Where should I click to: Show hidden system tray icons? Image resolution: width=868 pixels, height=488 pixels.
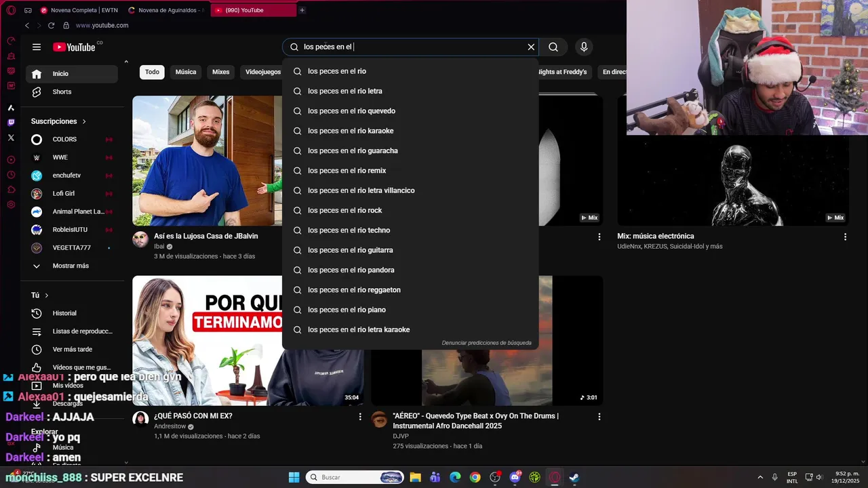(759, 477)
